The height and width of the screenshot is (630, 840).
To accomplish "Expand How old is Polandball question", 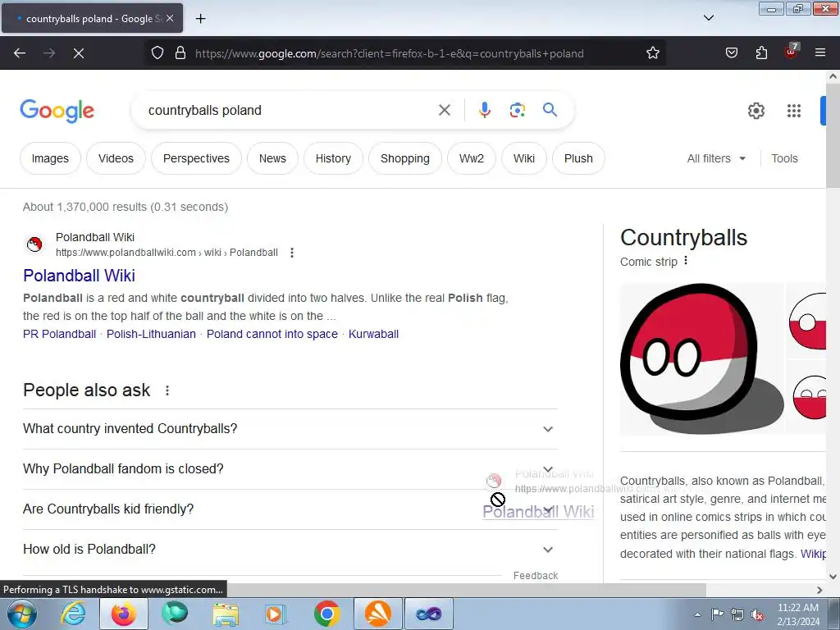I will coord(290,550).
